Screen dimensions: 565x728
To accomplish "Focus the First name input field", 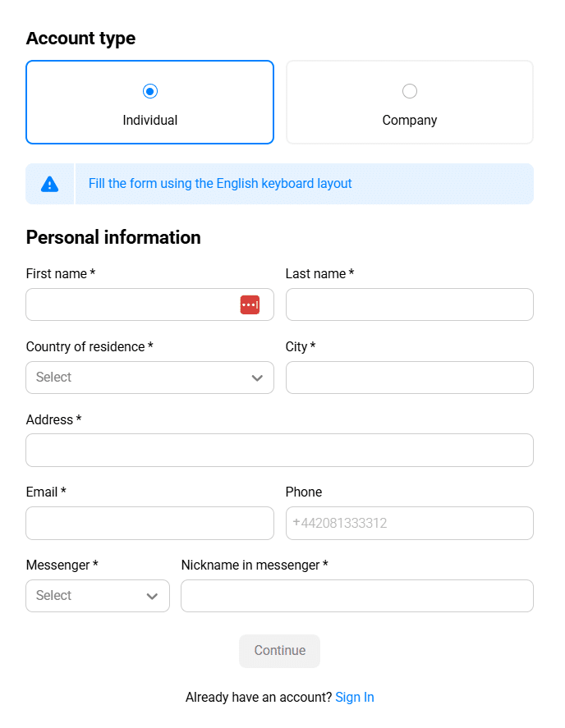I will pyautogui.click(x=131, y=304).
